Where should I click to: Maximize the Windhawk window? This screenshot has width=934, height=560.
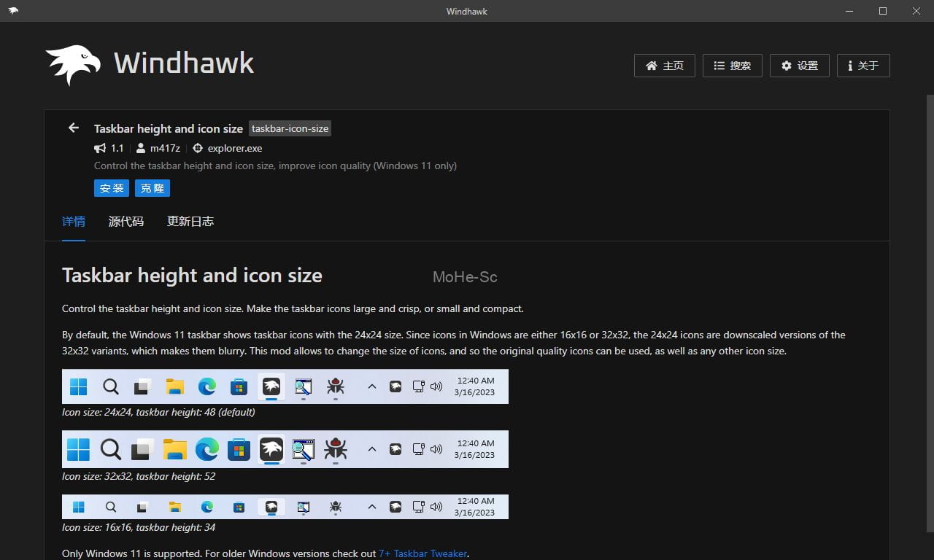pos(883,11)
